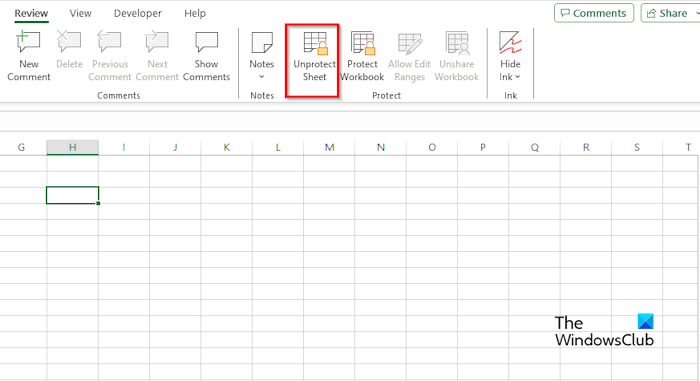Image resolution: width=700 pixels, height=381 pixels.
Task: Click the selected cell in column H
Action: click(72, 195)
